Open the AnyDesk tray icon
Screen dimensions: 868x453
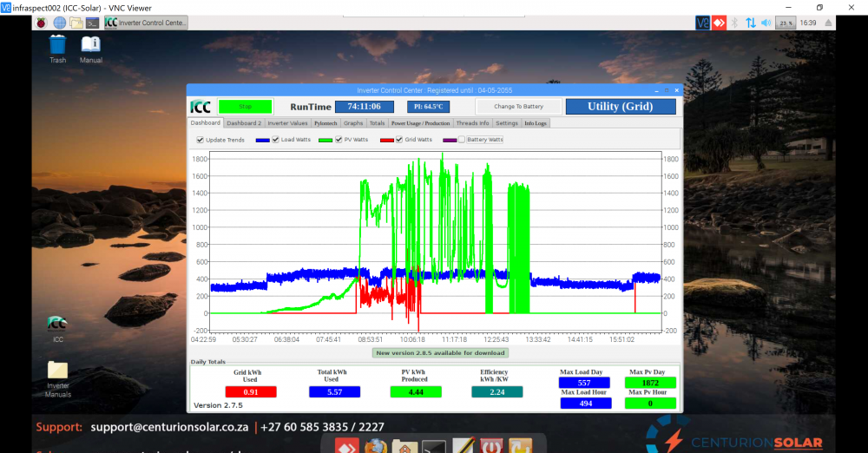(x=719, y=23)
